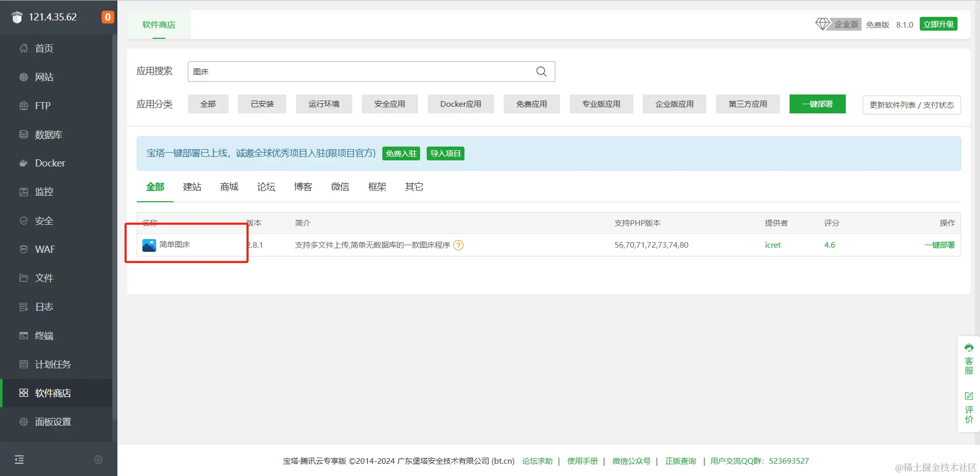Click the question mark help icon in 简介

(x=458, y=245)
